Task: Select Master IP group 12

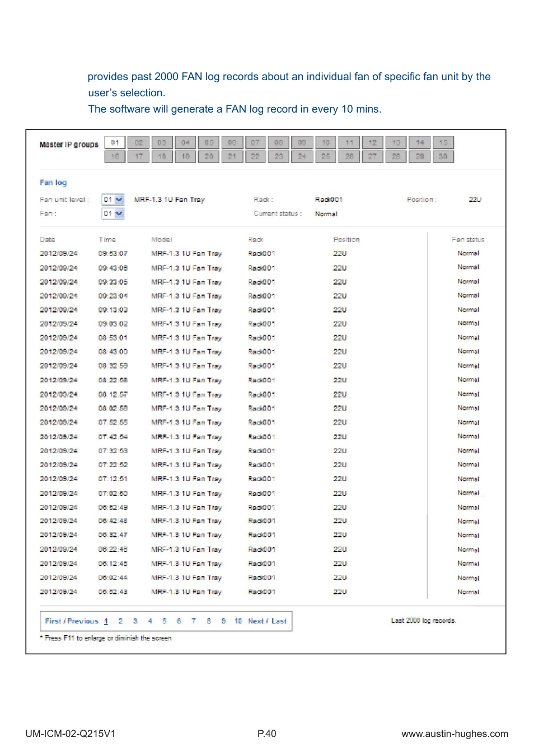Action: [x=372, y=143]
